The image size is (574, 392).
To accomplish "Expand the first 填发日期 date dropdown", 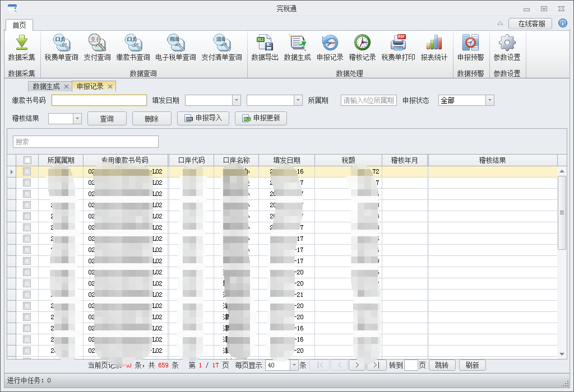I will pos(237,100).
